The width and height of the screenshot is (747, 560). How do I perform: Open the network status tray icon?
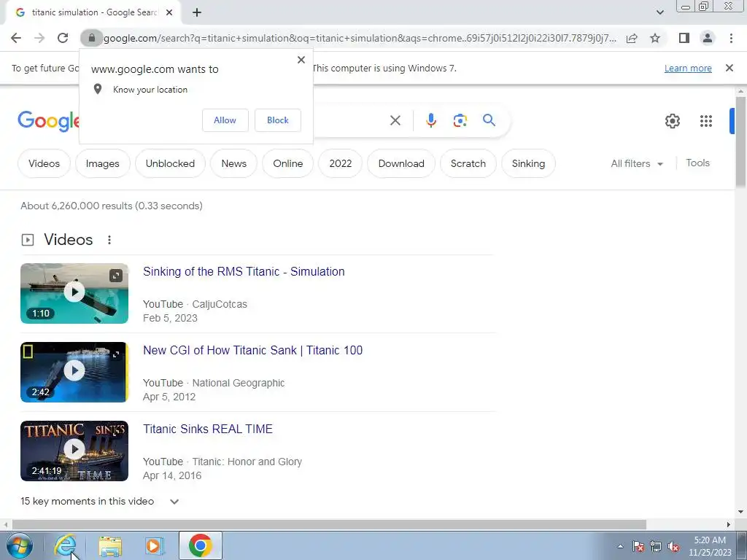click(656, 546)
